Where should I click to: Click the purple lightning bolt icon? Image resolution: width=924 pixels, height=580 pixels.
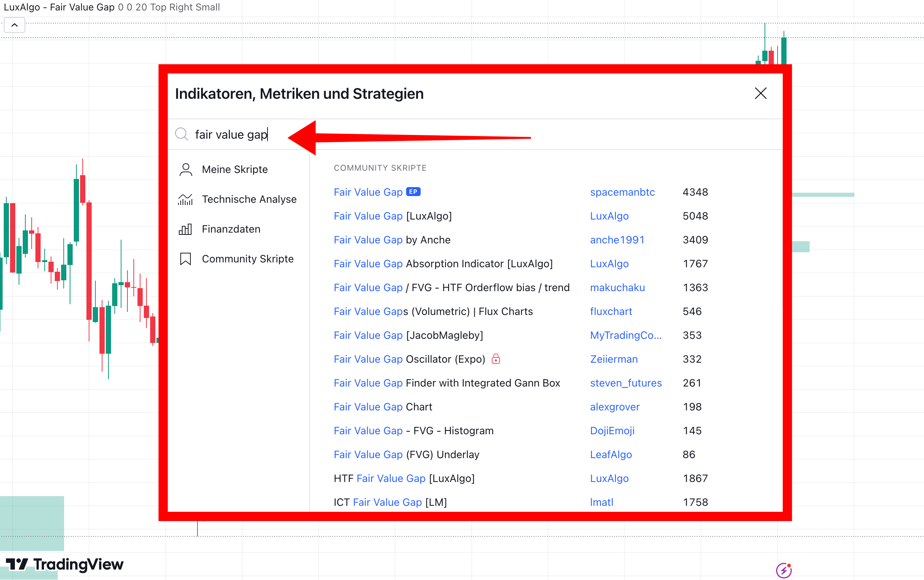click(x=784, y=570)
